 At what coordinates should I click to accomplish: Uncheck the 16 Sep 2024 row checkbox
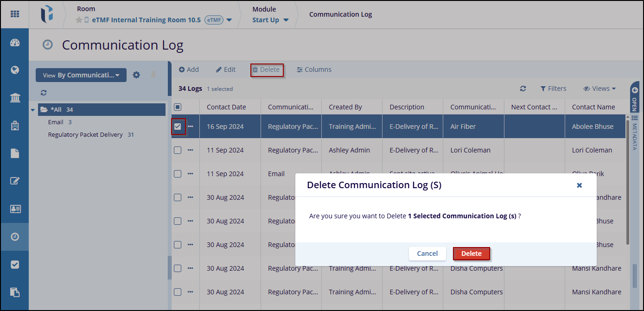178,127
